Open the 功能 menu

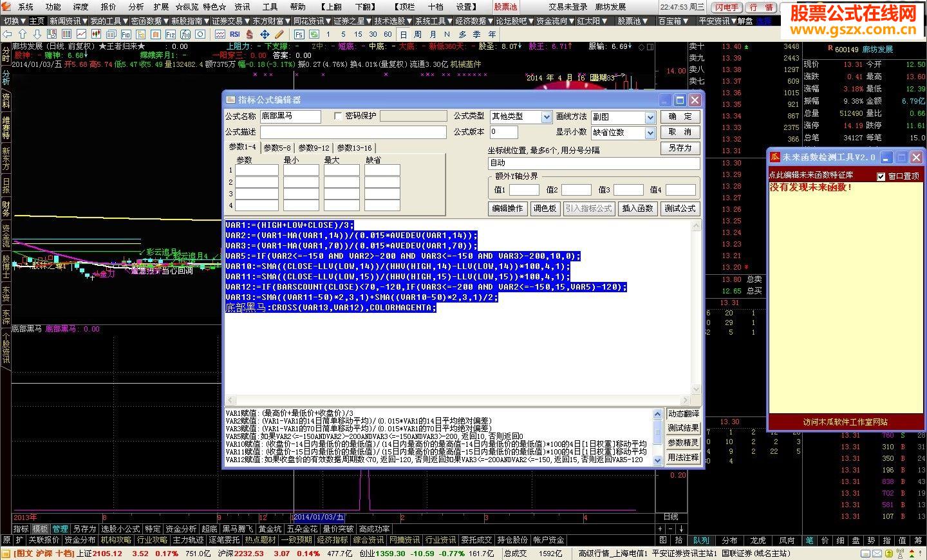[x=53, y=7]
